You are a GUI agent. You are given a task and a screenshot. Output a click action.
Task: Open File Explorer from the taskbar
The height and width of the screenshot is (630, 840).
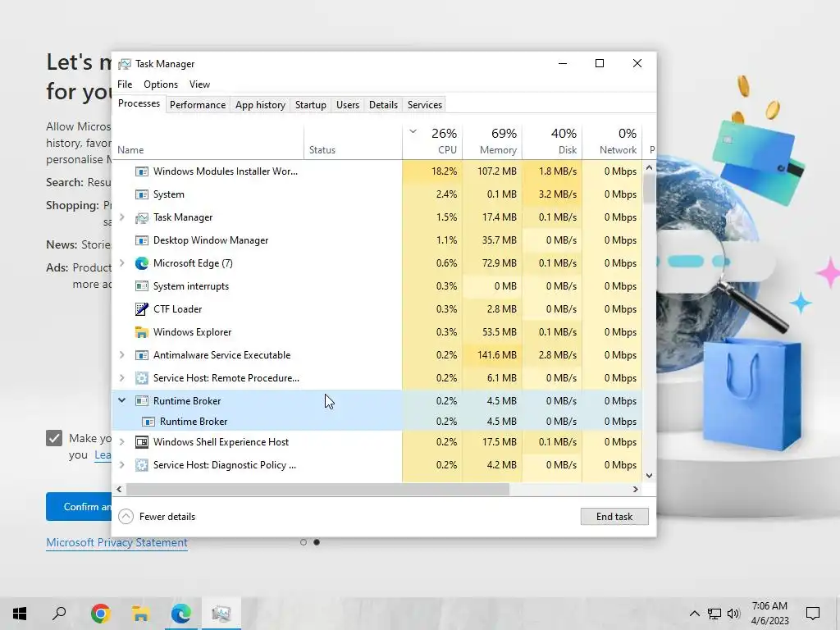(140, 614)
